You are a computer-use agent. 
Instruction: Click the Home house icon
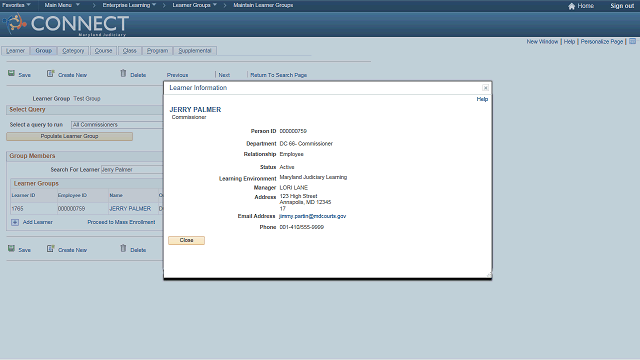pyautogui.click(x=571, y=6)
